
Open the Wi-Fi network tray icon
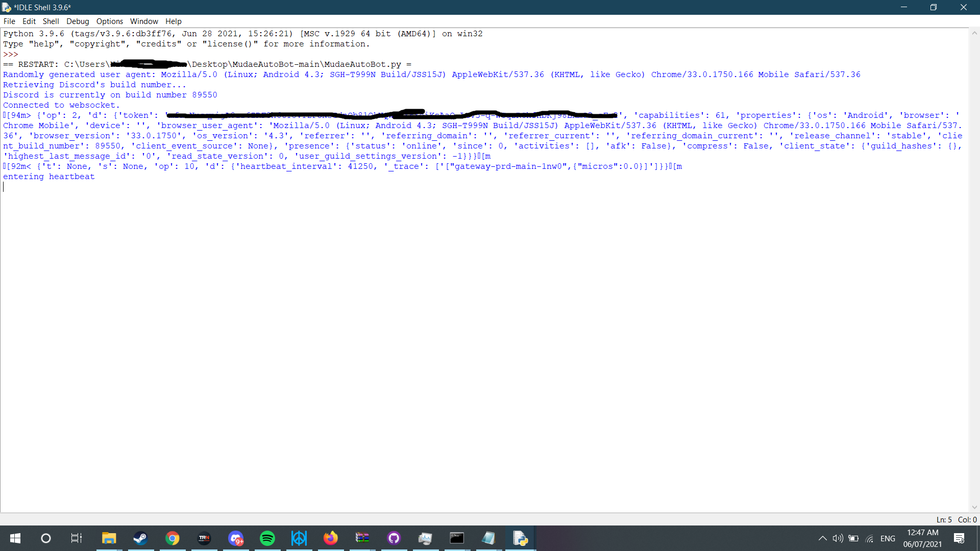[870, 538]
